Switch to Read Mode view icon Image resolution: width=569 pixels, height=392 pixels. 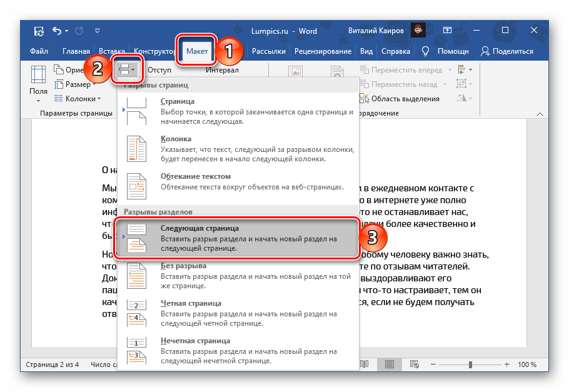tap(365, 364)
